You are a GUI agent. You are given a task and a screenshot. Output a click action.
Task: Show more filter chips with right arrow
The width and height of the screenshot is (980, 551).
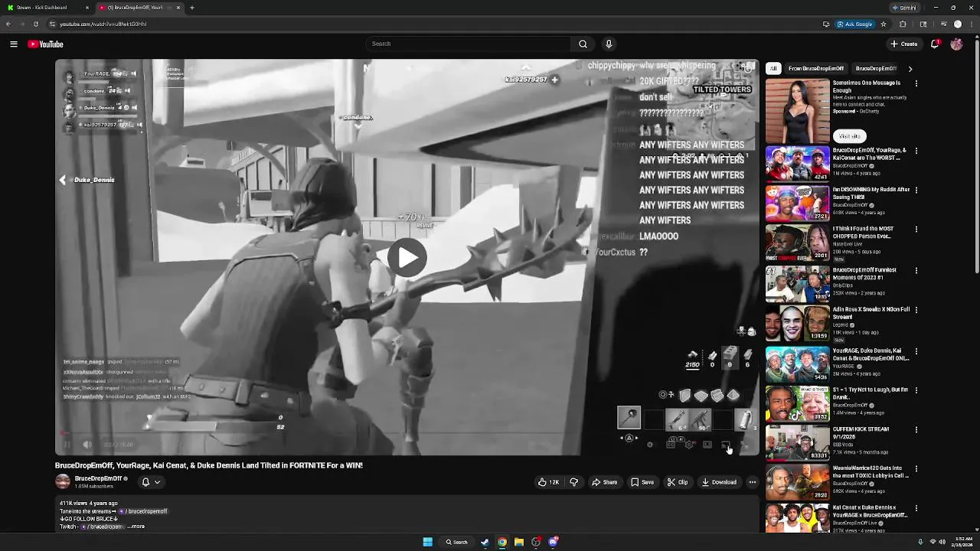[910, 69]
